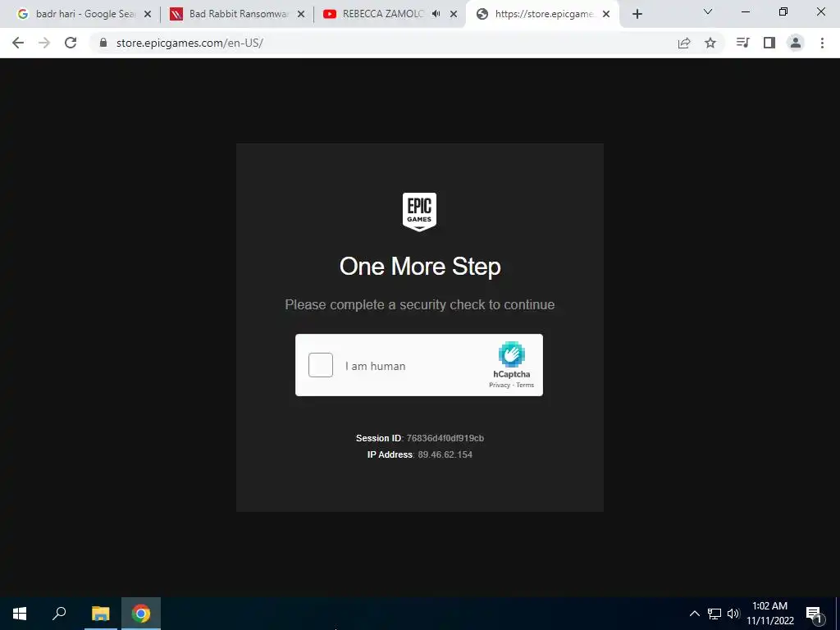Close the REBECCA ZAMOLO YouTube tab
840x630 pixels.
[x=454, y=15]
